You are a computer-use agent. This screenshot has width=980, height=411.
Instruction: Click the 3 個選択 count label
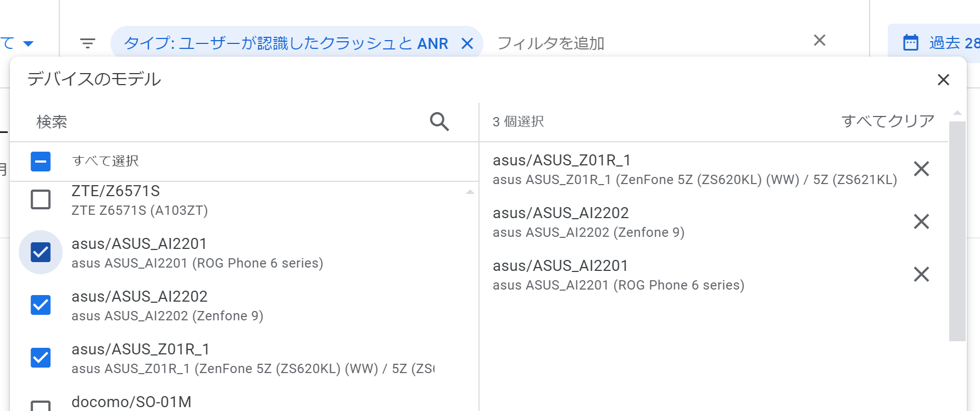(x=518, y=121)
